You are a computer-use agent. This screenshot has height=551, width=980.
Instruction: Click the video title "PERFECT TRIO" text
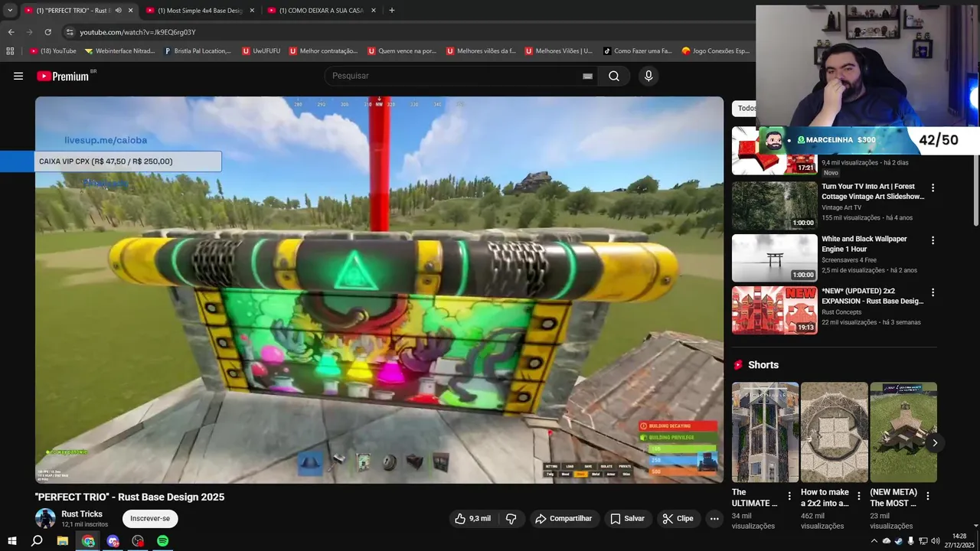[129, 497]
